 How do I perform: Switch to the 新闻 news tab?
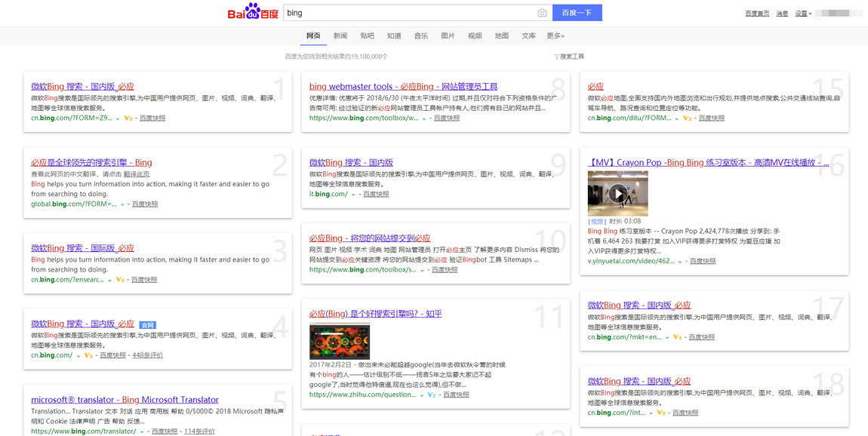point(340,35)
